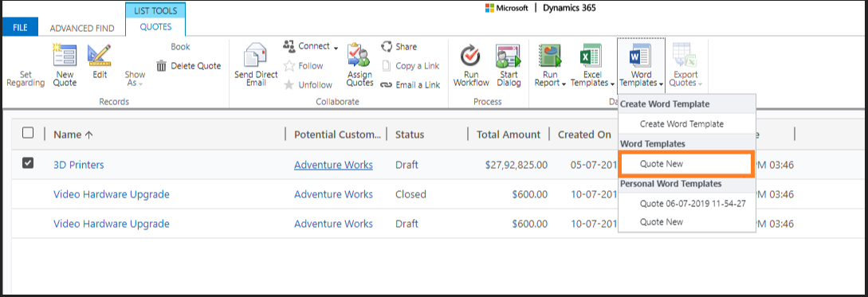Click the Email a Link icon
This screenshot has height=297, width=868.
click(x=386, y=84)
